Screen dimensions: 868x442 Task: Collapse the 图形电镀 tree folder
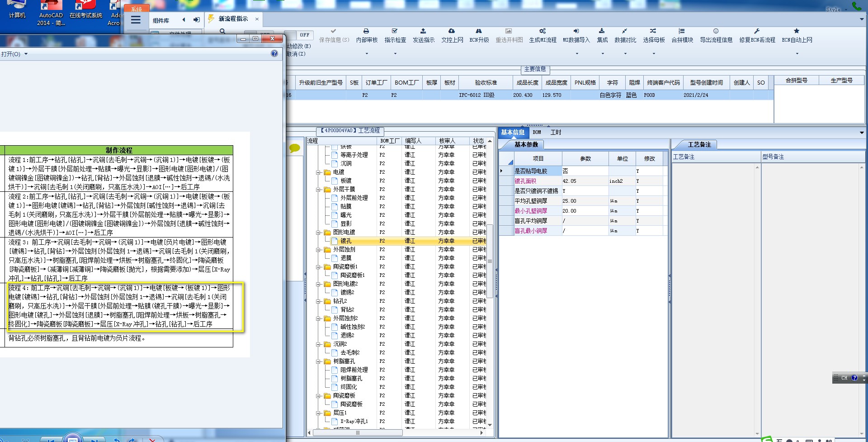point(319,233)
